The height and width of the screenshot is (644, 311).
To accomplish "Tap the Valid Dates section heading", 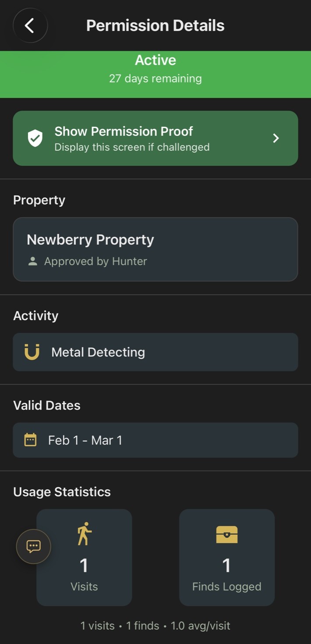I will click(46, 405).
